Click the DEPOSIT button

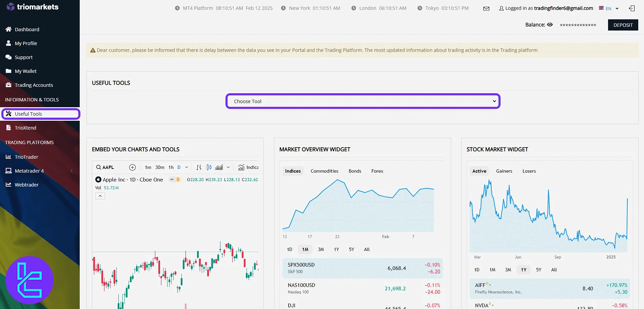click(x=623, y=25)
